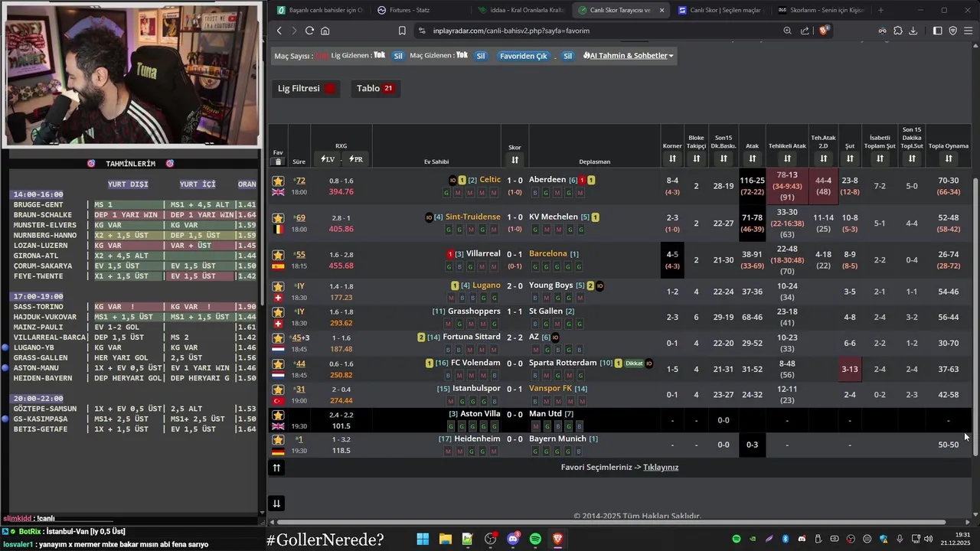Bookmark this page icon
The width and height of the screenshot is (980, 551).
(402, 31)
